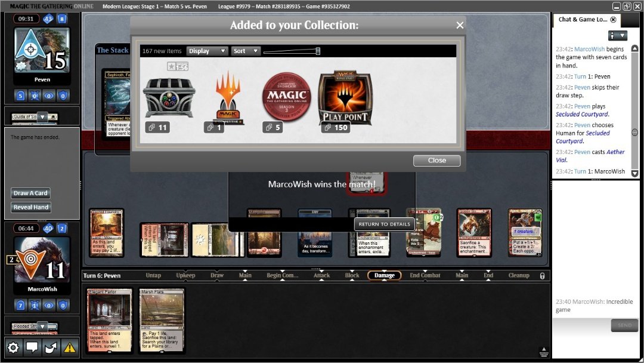Click MarcoWish's library count icon 40
The height and width of the screenshot is (363, 644).
(48, 228)
